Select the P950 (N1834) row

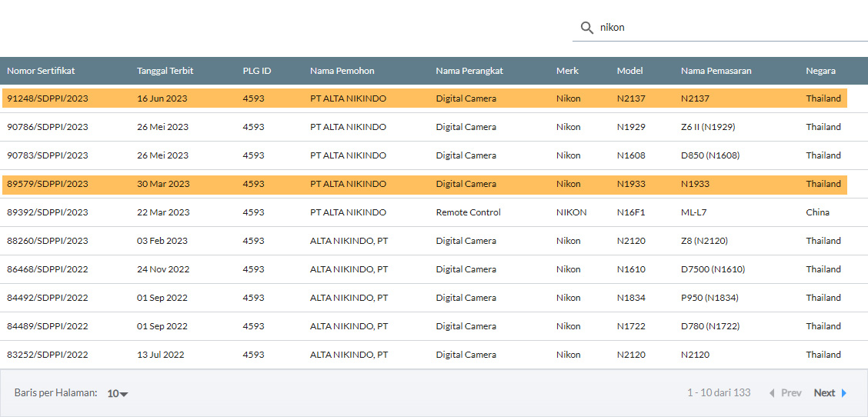click(x=709, y=298)
